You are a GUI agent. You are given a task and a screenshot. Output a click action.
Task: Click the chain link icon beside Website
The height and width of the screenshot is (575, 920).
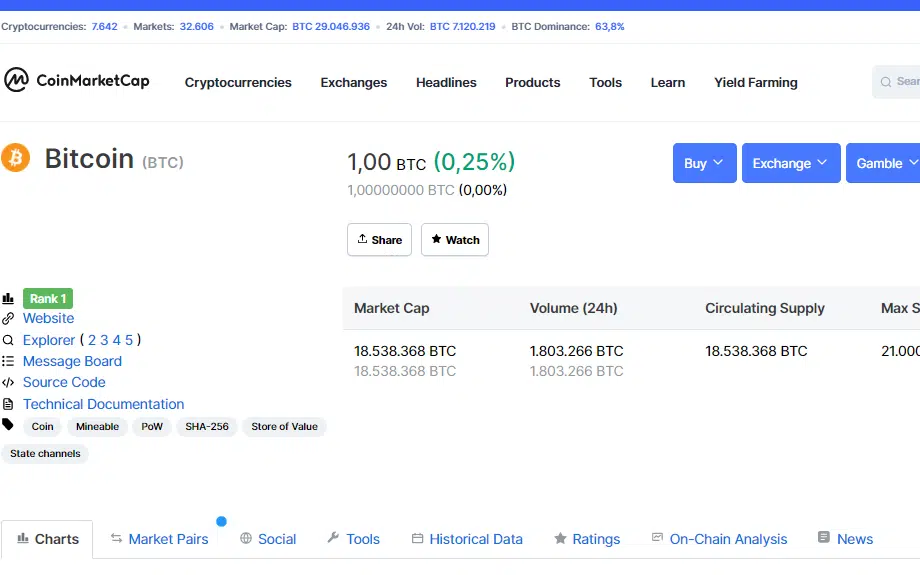point(8,319)
